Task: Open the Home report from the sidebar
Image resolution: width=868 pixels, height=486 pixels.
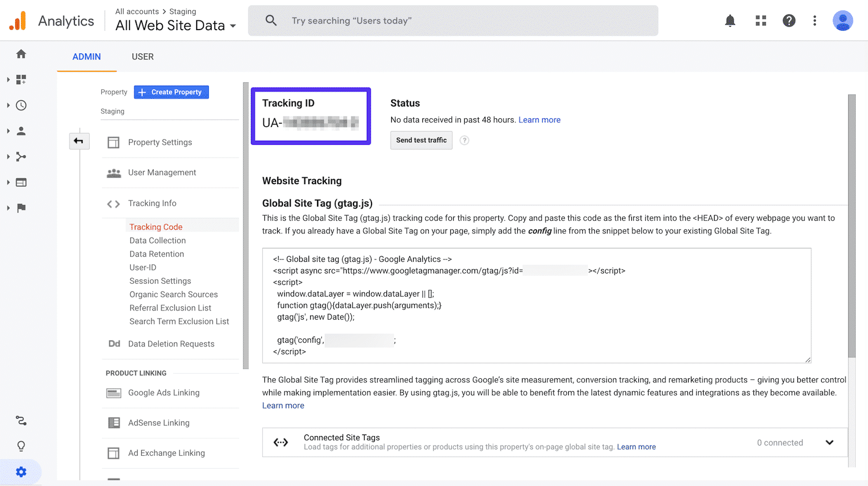Action: click(x=21, y=53)
